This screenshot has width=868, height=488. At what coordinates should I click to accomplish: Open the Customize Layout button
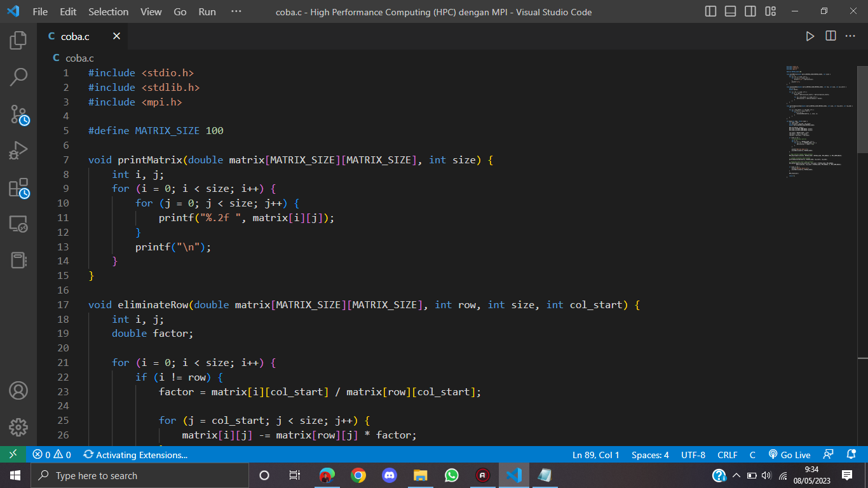[771, 11]
